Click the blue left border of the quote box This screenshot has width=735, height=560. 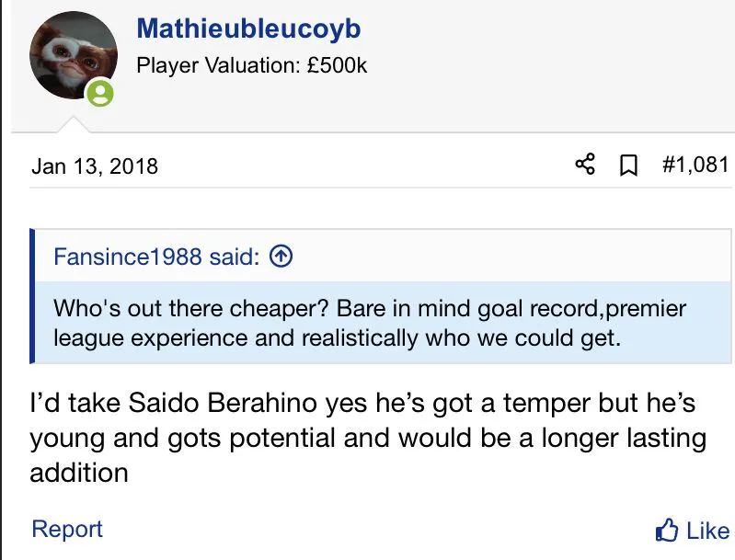pyautogui.click(x=33, y=294)
